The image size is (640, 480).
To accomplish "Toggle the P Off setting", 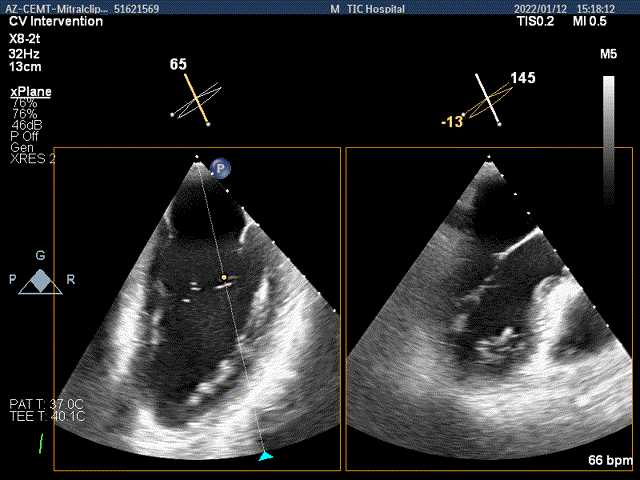I will coord(24,136).
